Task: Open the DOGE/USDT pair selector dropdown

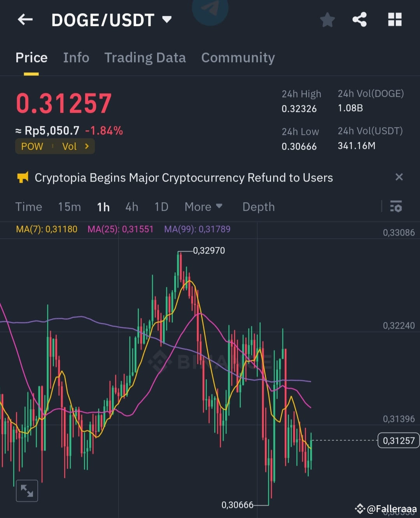Action: (x=111, y=20)
